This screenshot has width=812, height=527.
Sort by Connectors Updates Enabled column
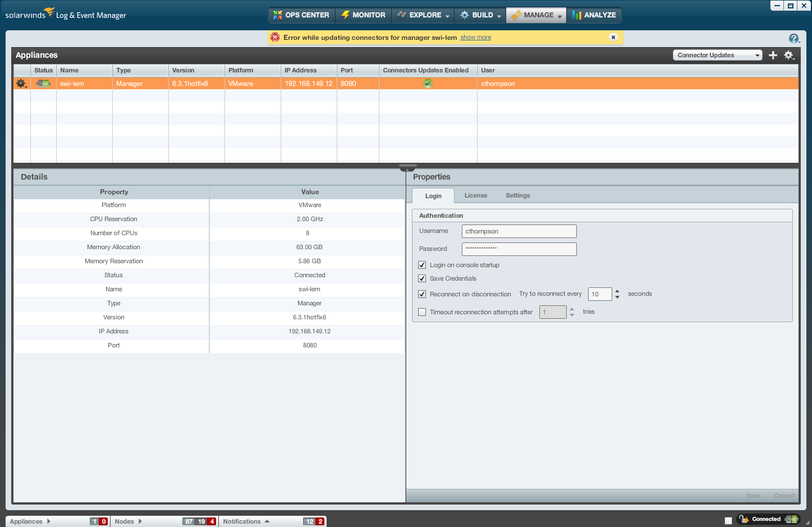coord(428,70)
